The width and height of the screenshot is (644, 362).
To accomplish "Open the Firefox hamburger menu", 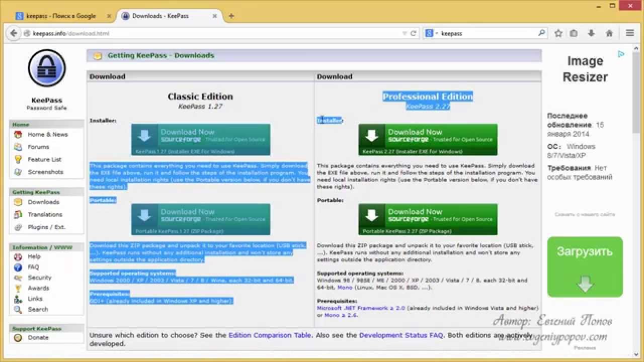I will pyautogui.click(x=630, y=34).
